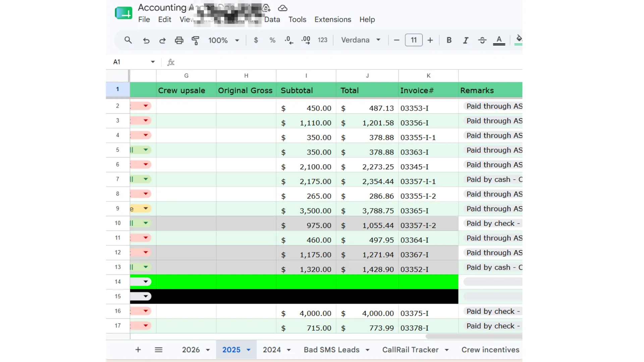The image size is (644, 362).
Task: Select column G header
Action: click(186, 76)
